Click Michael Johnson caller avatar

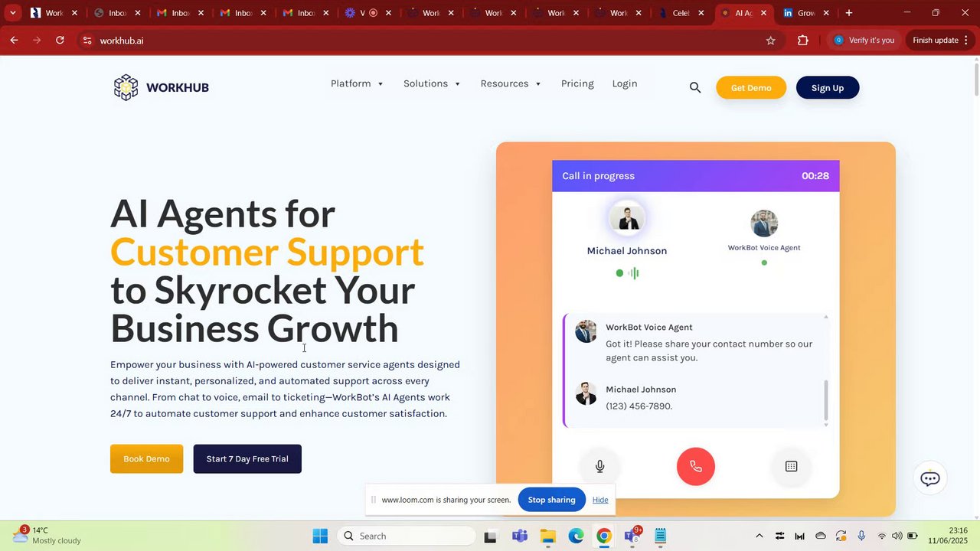point(627,219)
